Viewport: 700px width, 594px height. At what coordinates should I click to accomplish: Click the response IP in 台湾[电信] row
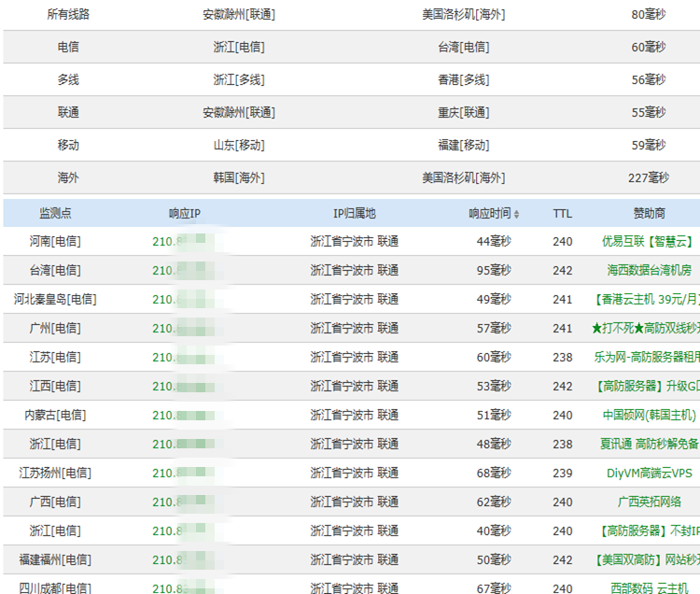click(183, 270)
